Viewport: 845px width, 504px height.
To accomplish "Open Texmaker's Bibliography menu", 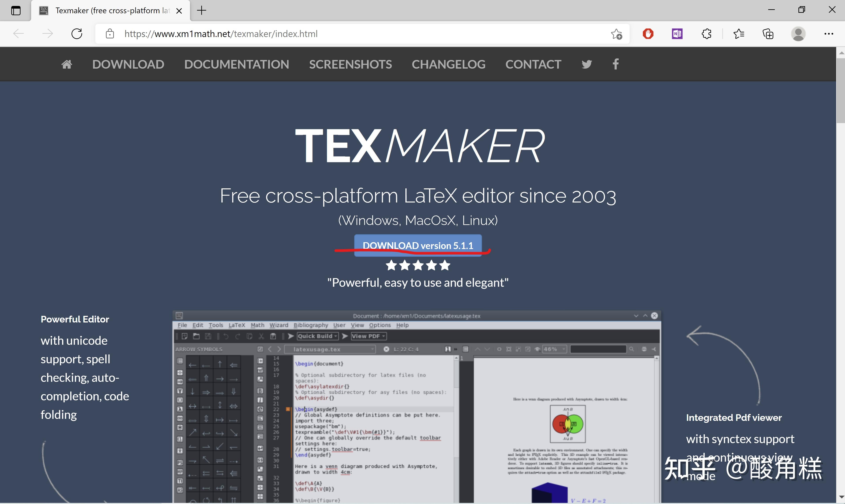I will [310, 325].
